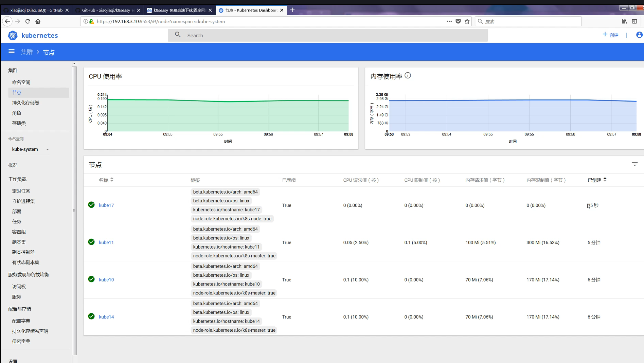Click the kube17 green ready status icon
The image size is (644, 363).
point(91,205)
